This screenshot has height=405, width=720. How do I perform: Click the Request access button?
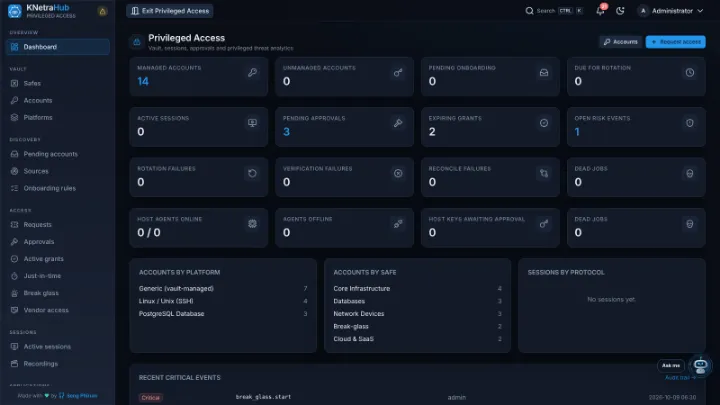(x=675, y=42)
